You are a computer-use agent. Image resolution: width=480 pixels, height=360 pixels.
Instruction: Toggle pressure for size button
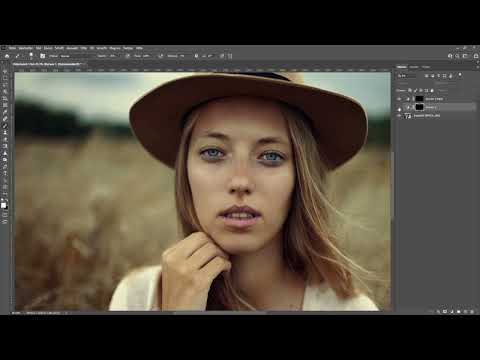click(x=222, y=56)
